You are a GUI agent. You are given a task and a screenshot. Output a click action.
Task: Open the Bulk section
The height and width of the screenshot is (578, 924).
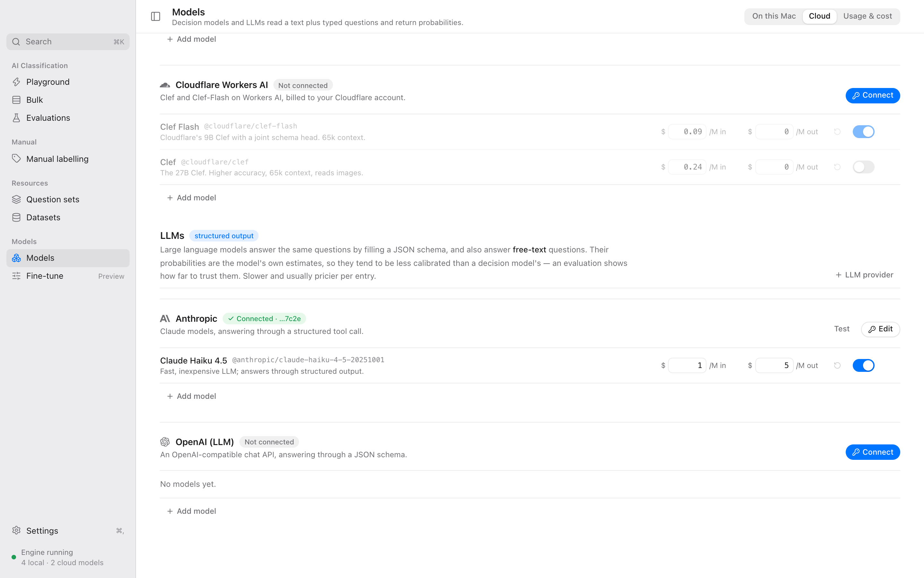[68, 100]
